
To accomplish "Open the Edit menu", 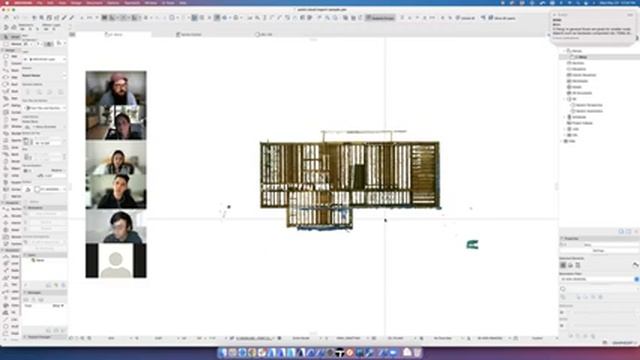I will pyautogui.click(x=50, y=2).
